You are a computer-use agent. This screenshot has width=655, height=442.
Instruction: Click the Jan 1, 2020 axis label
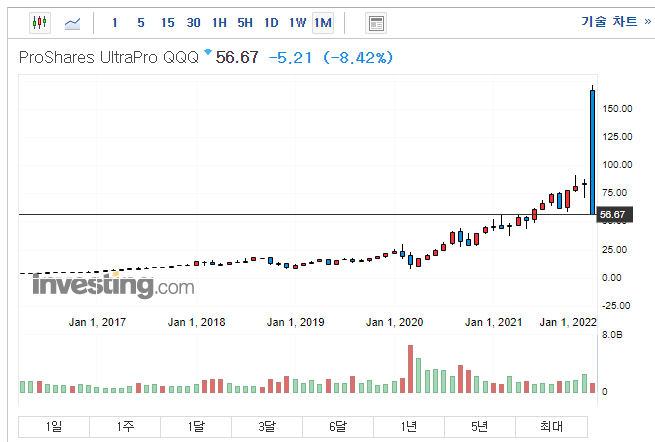[x=394, y=322]
